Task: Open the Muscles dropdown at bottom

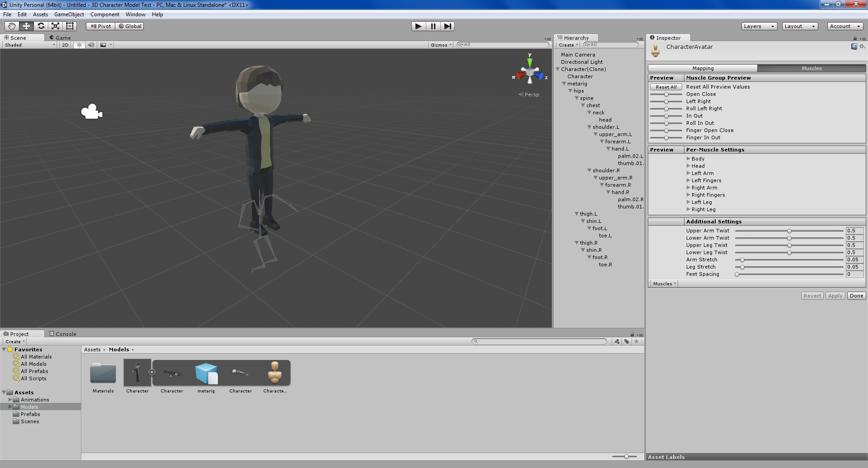Action: pos(664,284)
